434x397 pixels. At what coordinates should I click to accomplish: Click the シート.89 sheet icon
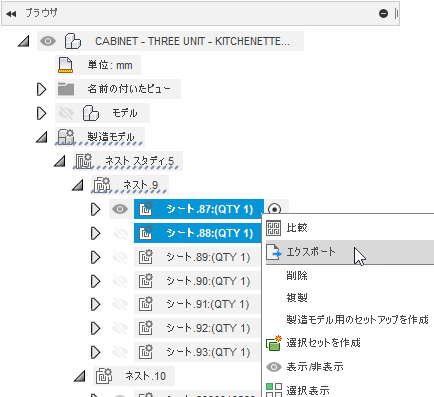click(x=145, y=257)
